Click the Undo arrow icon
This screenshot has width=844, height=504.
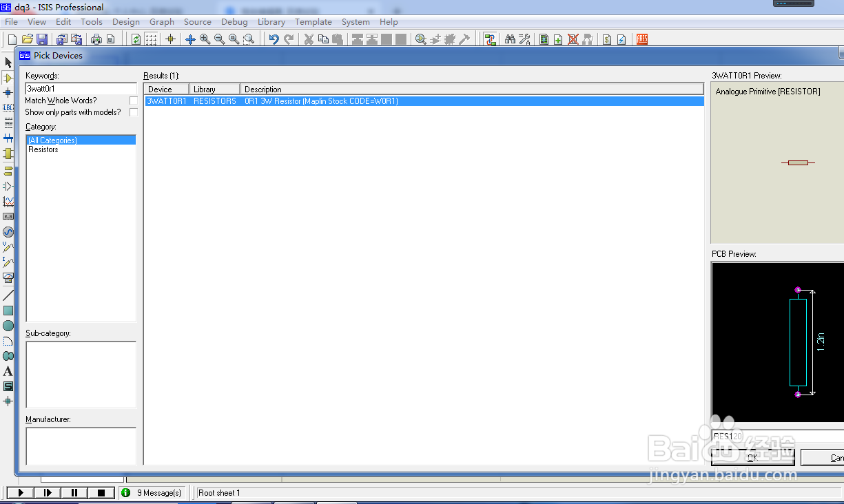click(x=274, y=39)
